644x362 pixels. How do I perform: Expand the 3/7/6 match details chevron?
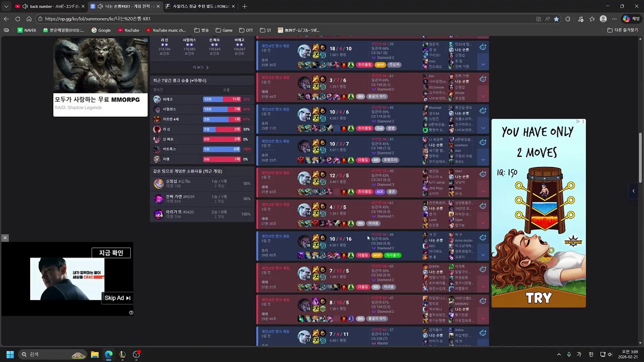tap(483, 96)
